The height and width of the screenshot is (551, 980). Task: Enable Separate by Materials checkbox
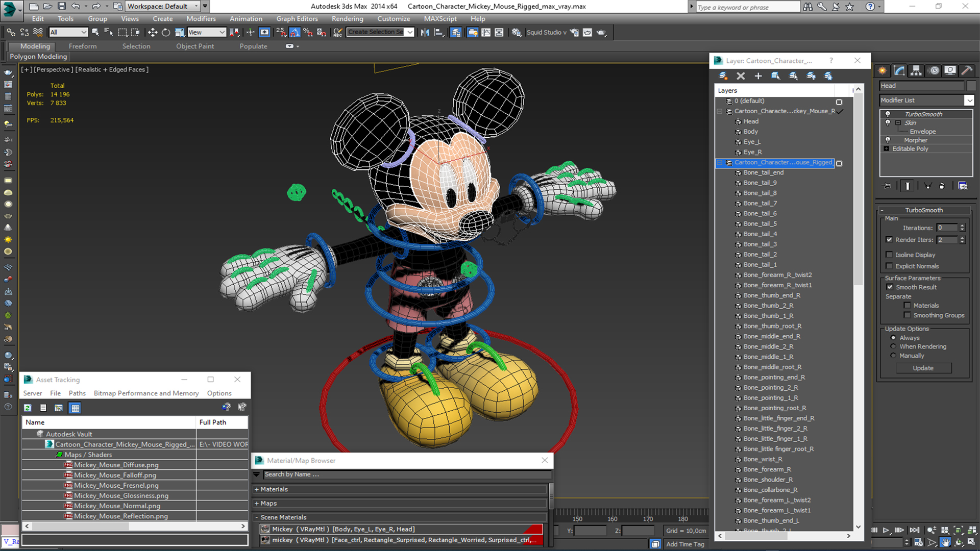click(x=907, y=306)
